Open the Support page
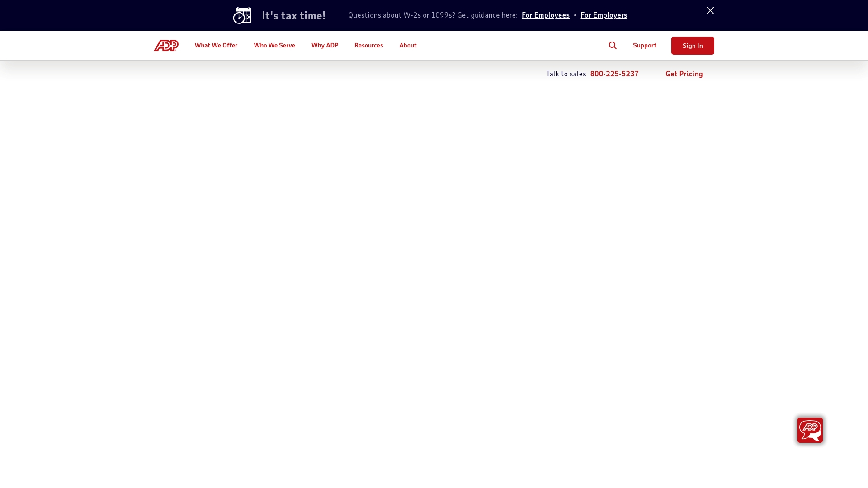The height and width of the screenshot is (488, 868). [644, 45]
